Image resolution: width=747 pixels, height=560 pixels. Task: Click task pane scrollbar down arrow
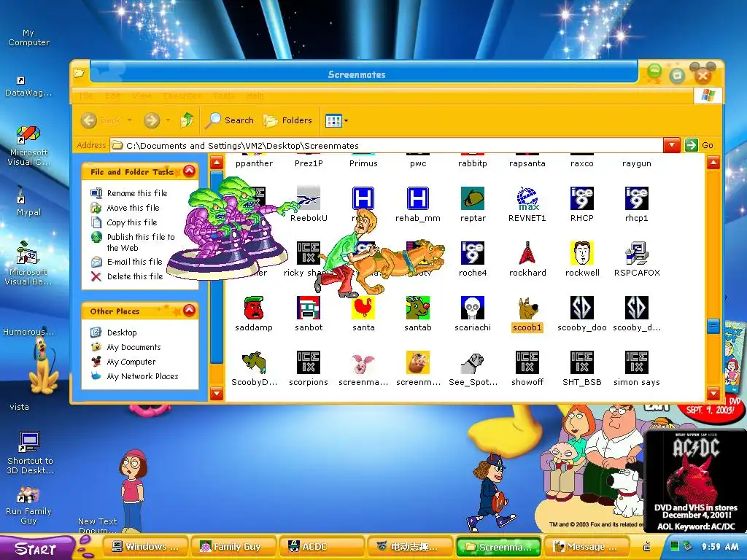tap(217, 393)
